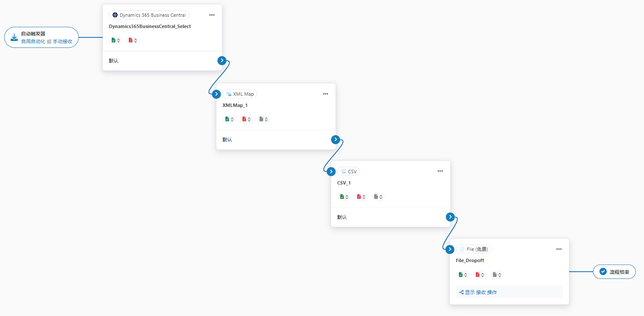Screen dimensions: 644x316
Task: Click green success file count on XMLMap_1
Action: pos(229,119)
